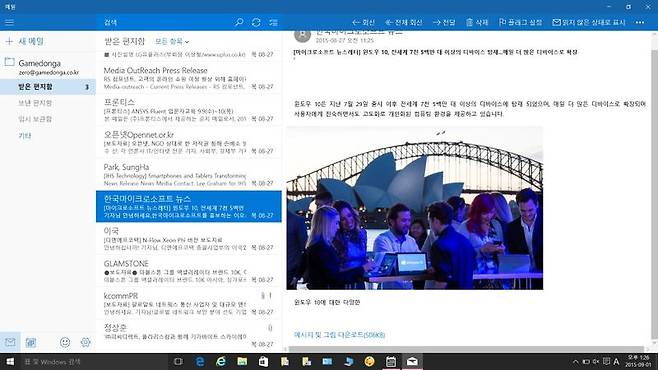The height and width of the screenshot is (370, 658).
Task: Open the 임시 보관함 drafts folder
Action: 35,119
